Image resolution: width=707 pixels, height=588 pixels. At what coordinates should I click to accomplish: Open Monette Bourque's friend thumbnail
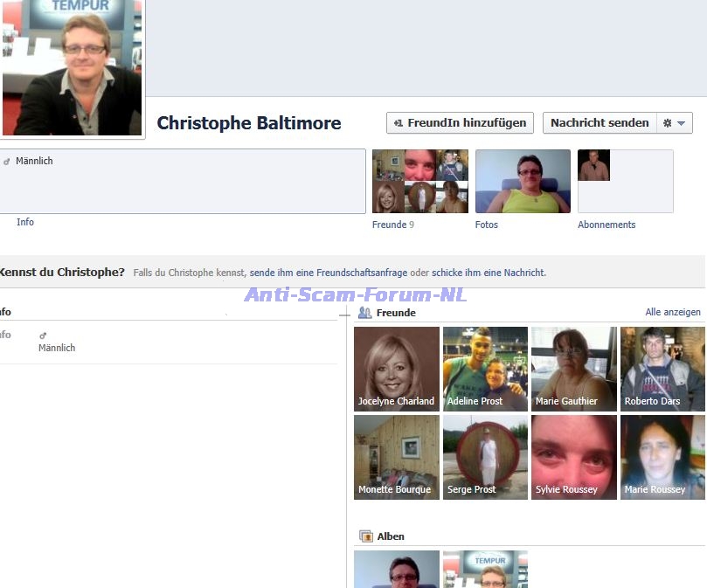point(396,457)
